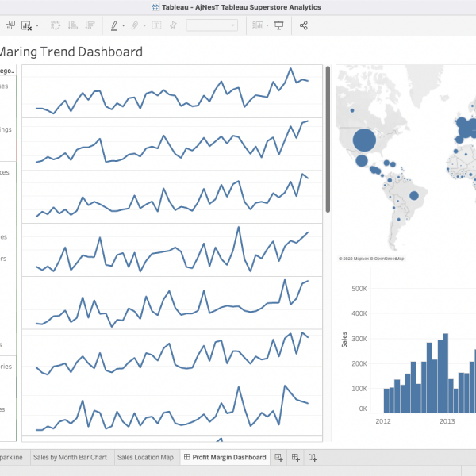Click the Fix Axes pin icon
476x476 pixels.
(x=173, y=25)
